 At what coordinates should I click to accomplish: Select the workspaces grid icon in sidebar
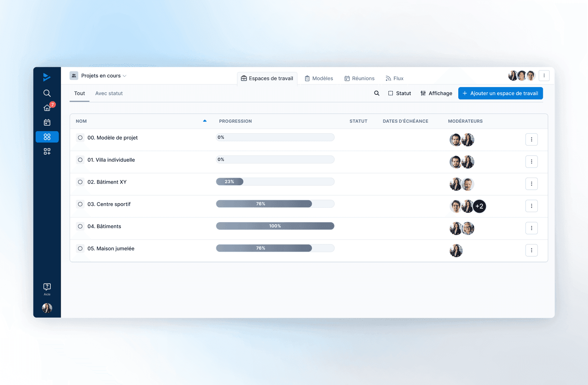point(47,137)
